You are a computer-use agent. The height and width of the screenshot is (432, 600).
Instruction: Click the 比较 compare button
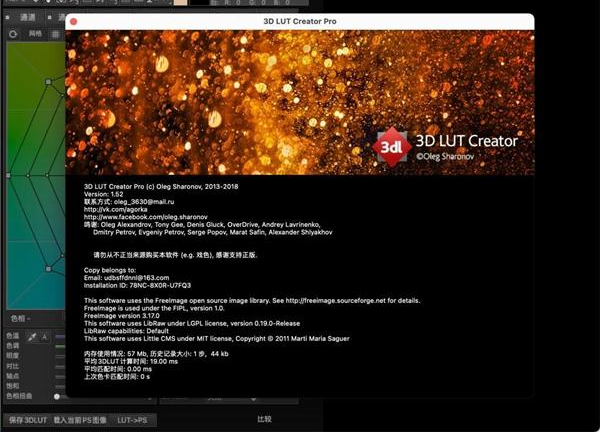(x=264, y=419)
